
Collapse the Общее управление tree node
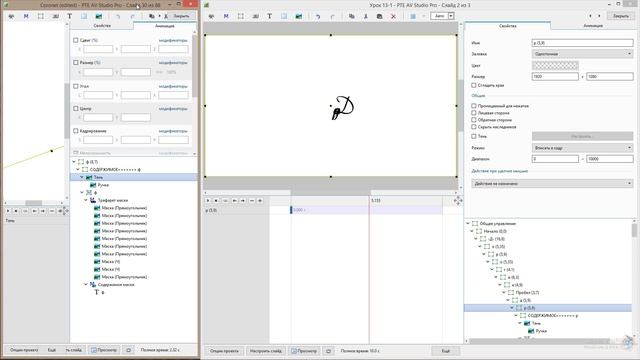[468, 223]
